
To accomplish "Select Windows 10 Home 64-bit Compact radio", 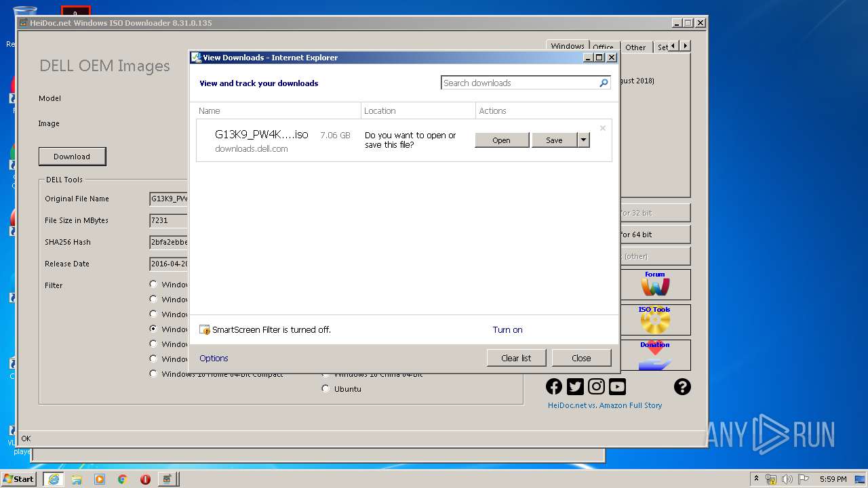I will pyautogui.click(x=153, y=373).
